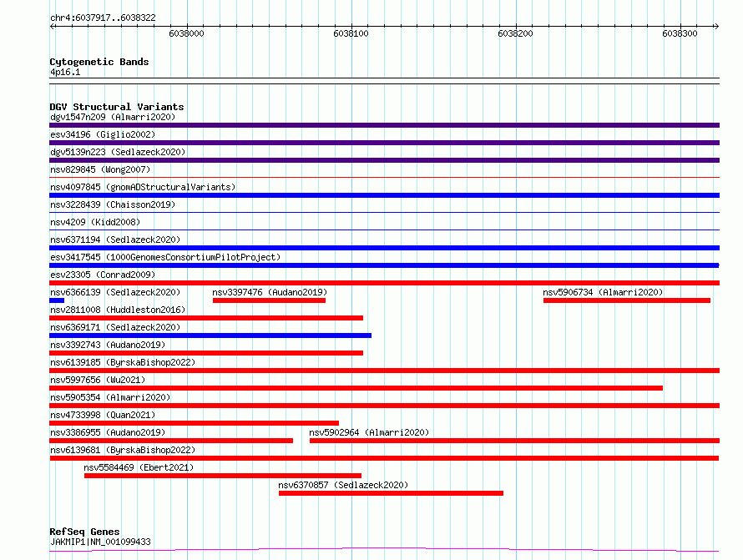This screenshot has height=560, width=743.
Task: Open variant nsv3397476 (Audano2019) label
Action: (x=270, y=292)
